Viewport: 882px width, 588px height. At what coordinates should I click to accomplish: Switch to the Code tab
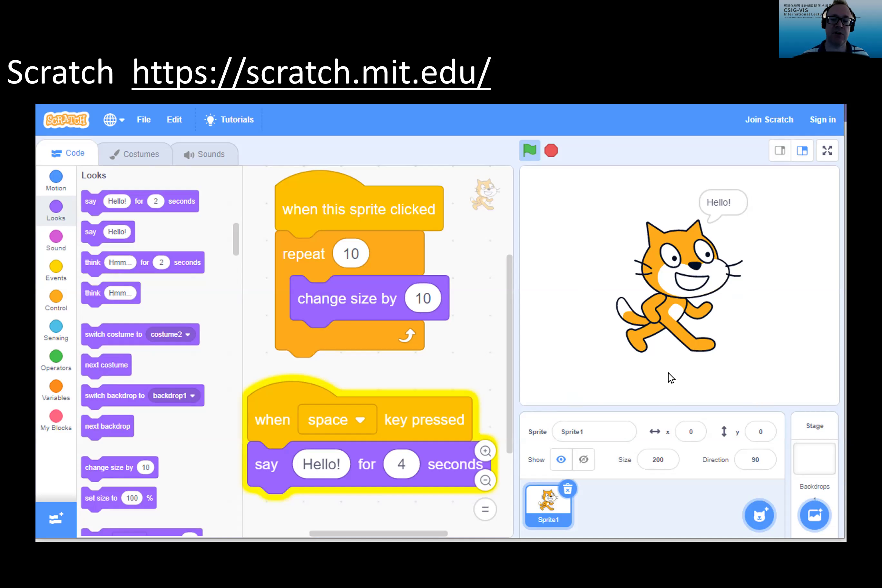click(x=68, y=153)
